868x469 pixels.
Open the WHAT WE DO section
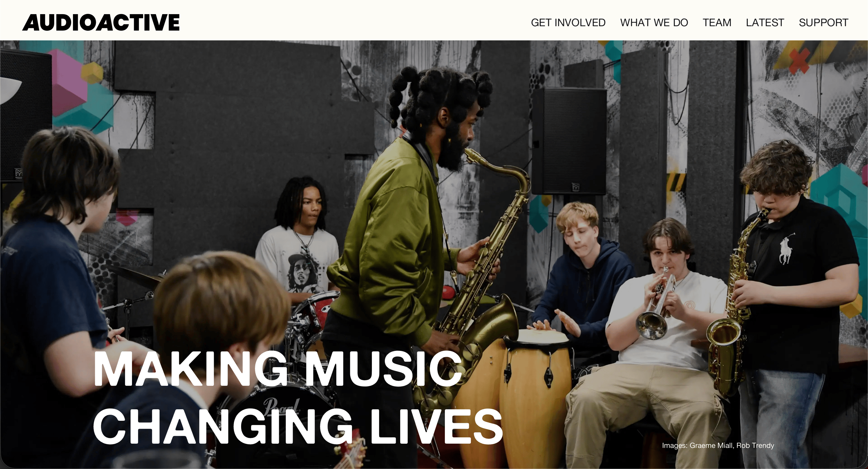(654, 23)
